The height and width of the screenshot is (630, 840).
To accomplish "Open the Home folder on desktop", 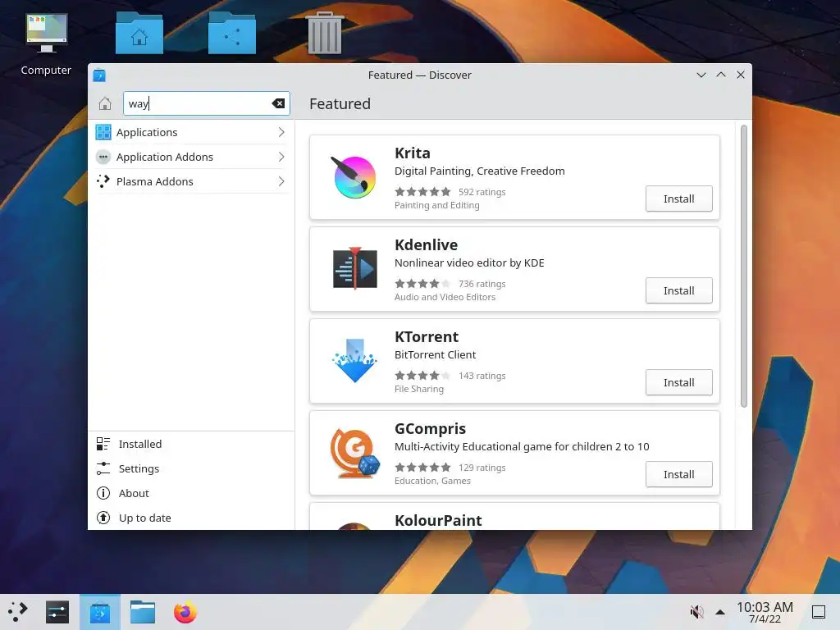I will pos(139,33).
